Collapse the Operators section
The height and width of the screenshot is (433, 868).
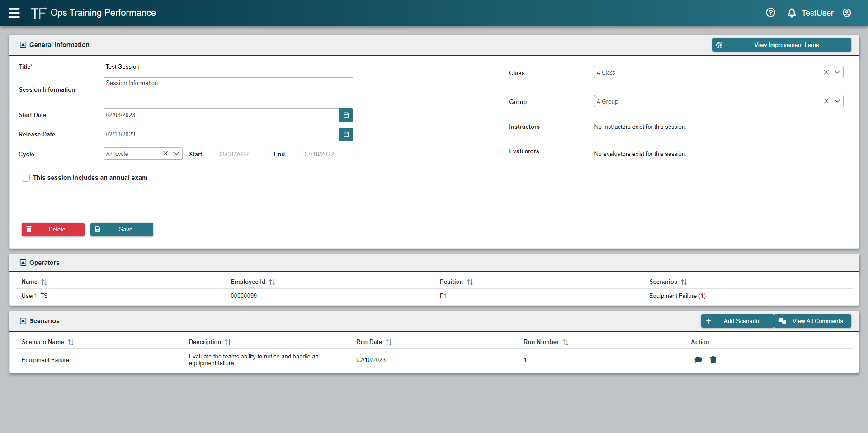23,263
